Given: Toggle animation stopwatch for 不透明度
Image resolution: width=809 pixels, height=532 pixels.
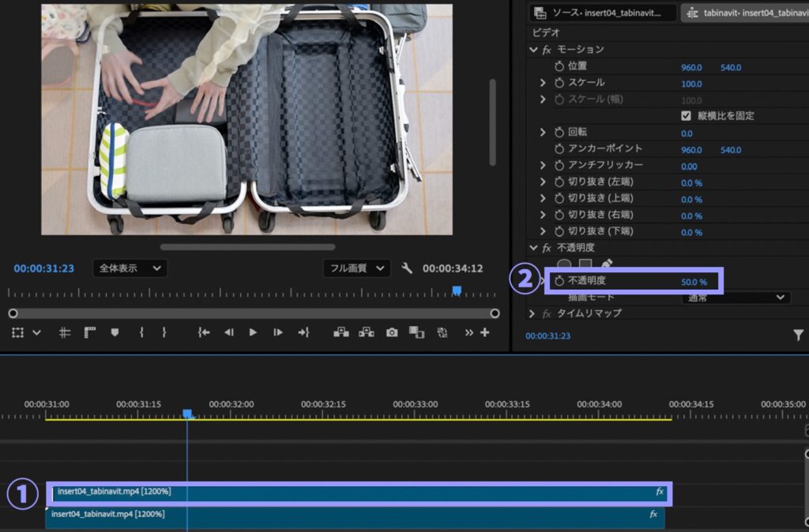Looking at the screenshot, I should tap(559, 281).
